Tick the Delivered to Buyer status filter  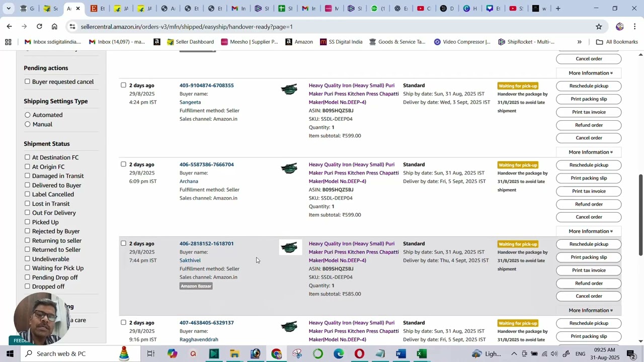27,185
